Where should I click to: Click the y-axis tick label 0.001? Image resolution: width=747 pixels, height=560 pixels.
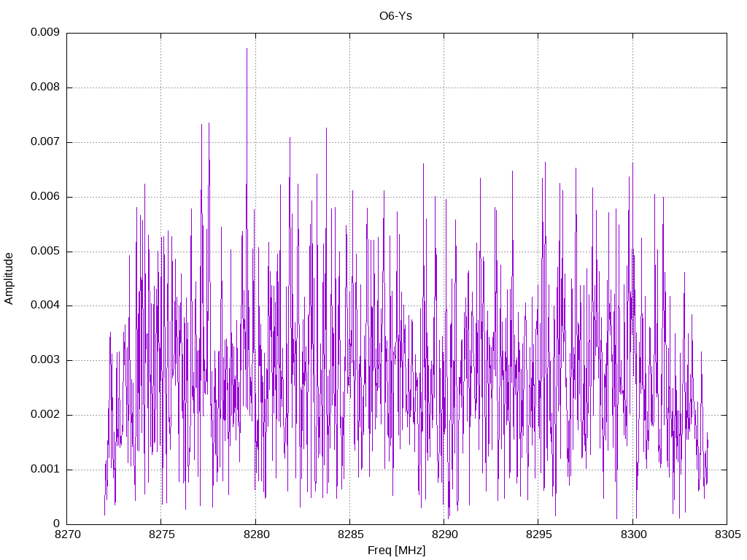[x=45, y=470]
